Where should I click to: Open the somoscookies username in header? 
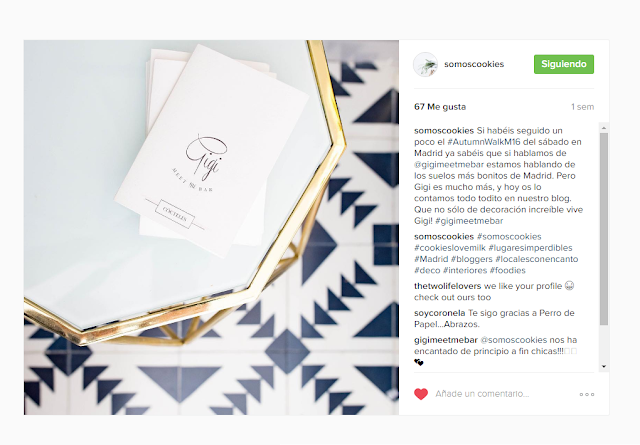tap(474, 64)
